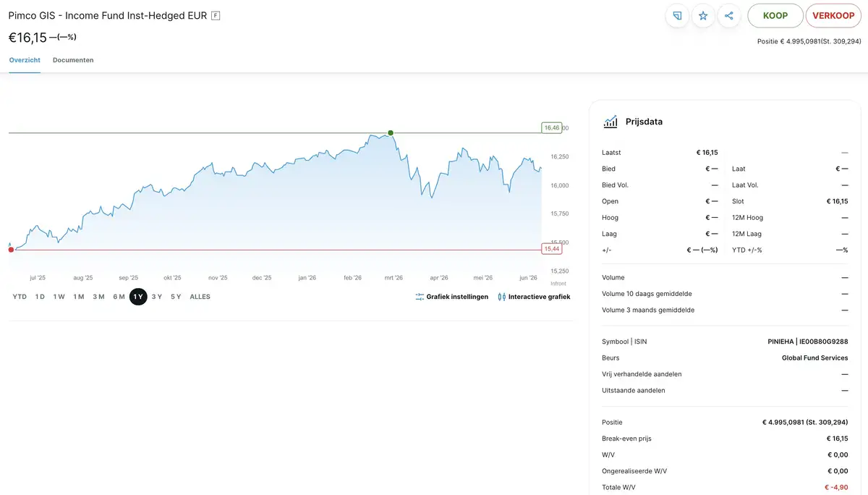Screen dimensions: 868x495
Task: Select the 5 Y chart range
Action: [x=176, y=297]
